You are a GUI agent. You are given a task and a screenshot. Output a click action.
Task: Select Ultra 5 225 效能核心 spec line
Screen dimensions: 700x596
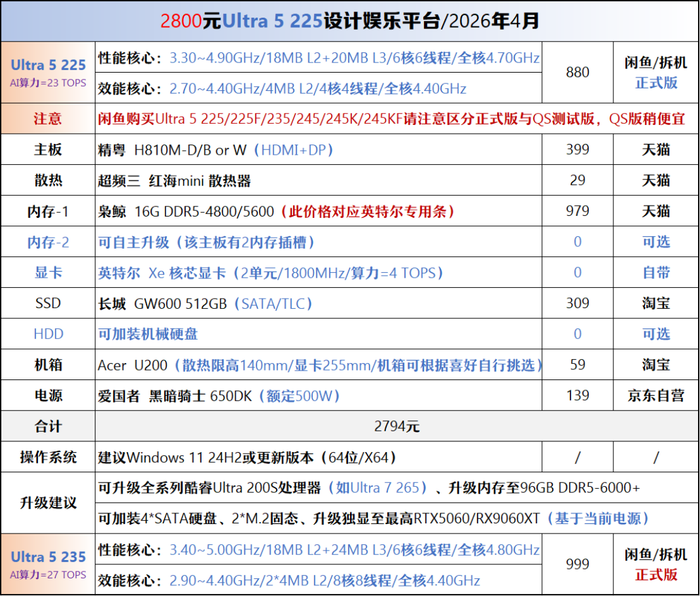click(x=282, y=89)
